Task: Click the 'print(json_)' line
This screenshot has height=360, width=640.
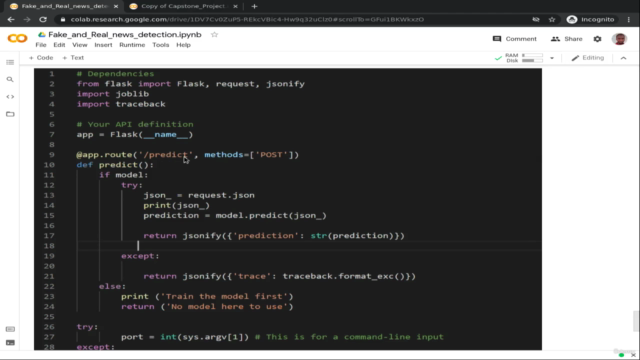Action: point(176,205)
